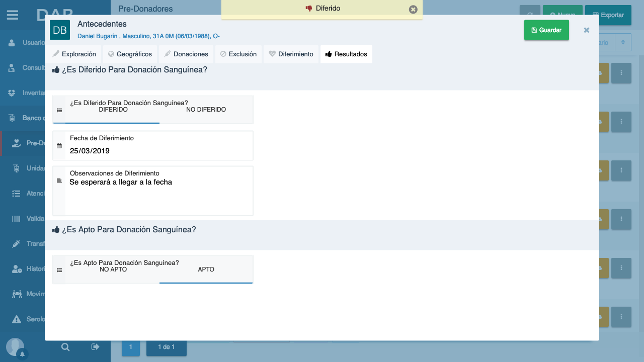The image size is (644, 362).
Task: Open the three-dot menu on the first row
Action: pyautogui.click(x=621, y=73)
